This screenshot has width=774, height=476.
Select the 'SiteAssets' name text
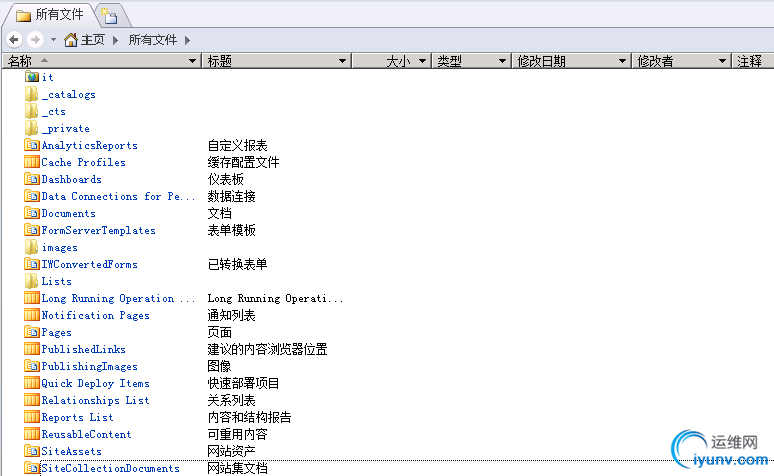tap(72, 451)
